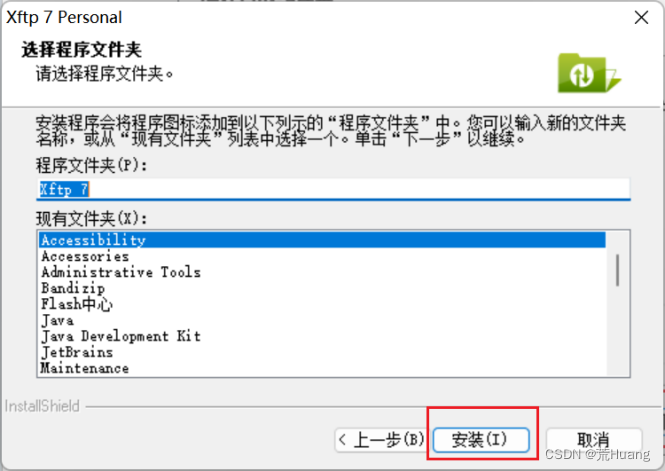Select the Java folder entry

point(322,320)
